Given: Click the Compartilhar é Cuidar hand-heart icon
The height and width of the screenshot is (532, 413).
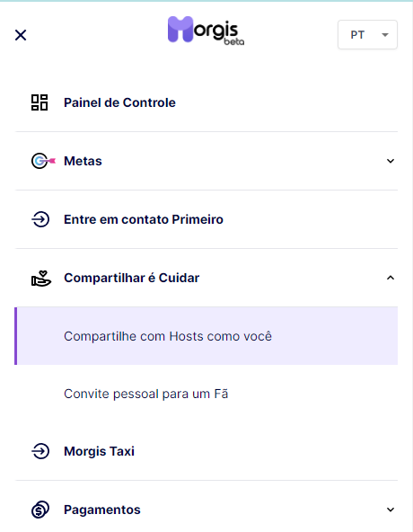Looking at the screenshot, I should (x=41, y=279).
